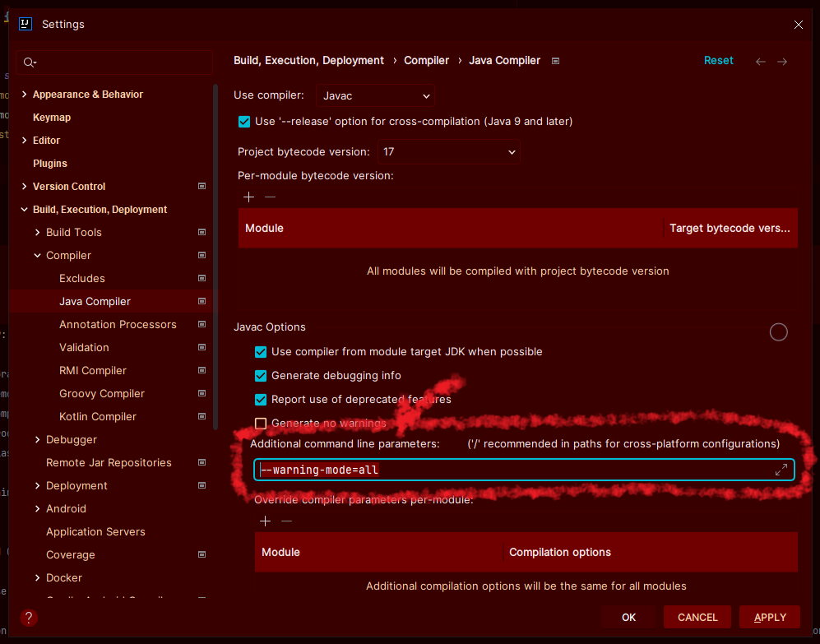Click the APPLY button

click(x=770, y=618)
